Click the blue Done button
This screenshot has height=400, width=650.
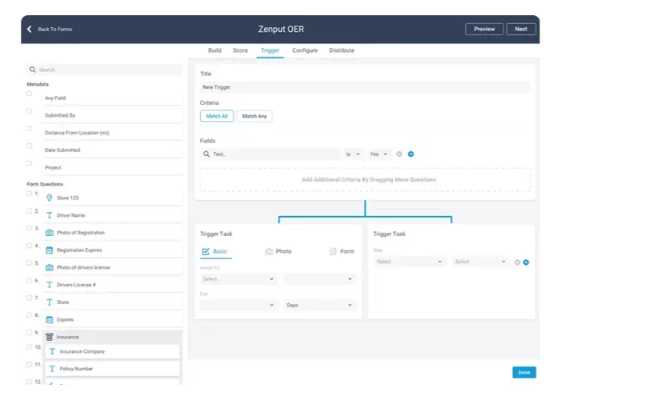click(x=524, y=372)
